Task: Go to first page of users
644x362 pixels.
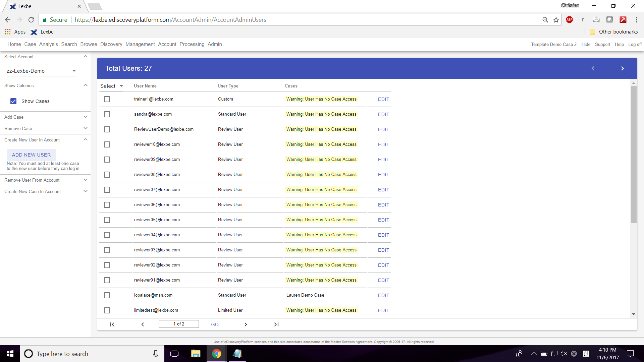Action: point(112,324)
